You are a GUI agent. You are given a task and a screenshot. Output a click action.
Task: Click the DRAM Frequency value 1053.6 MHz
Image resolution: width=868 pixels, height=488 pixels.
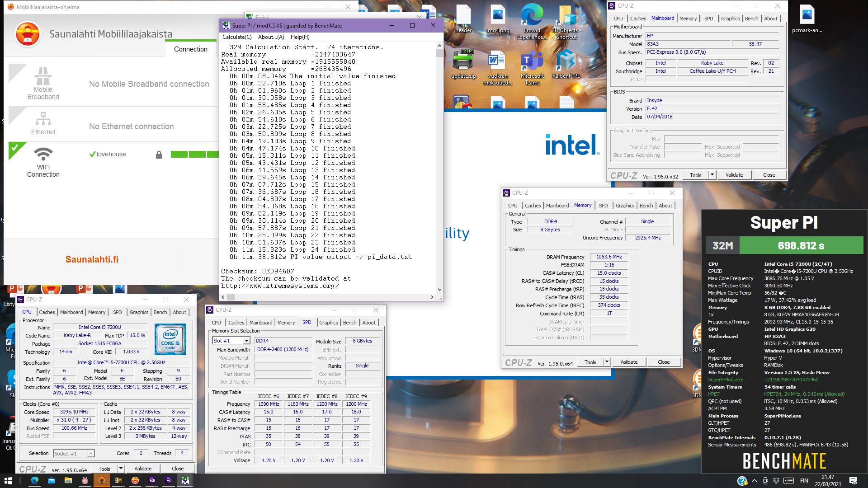point(609,257)
